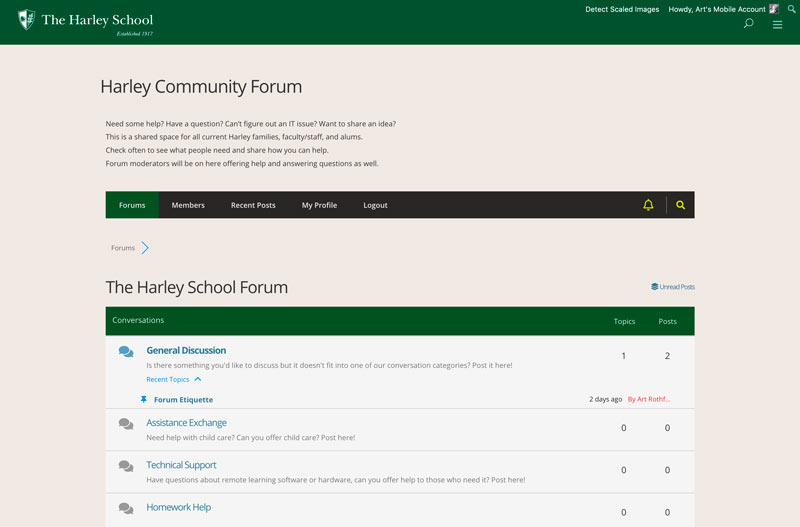Open Assistance Exchange forum link
Viewport: 800px width, 527px height.
(186, 423)
